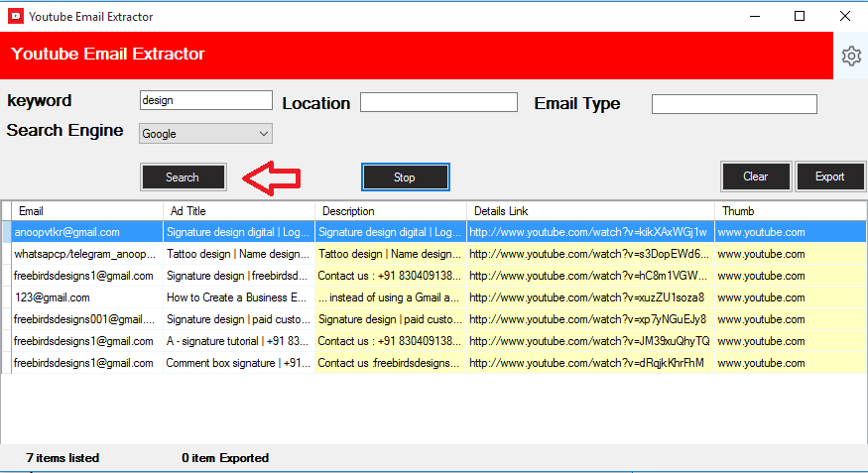Export the extracted emails
Image resolution: width=868 pixels, height=473 pixels.
tap(829, 177)
